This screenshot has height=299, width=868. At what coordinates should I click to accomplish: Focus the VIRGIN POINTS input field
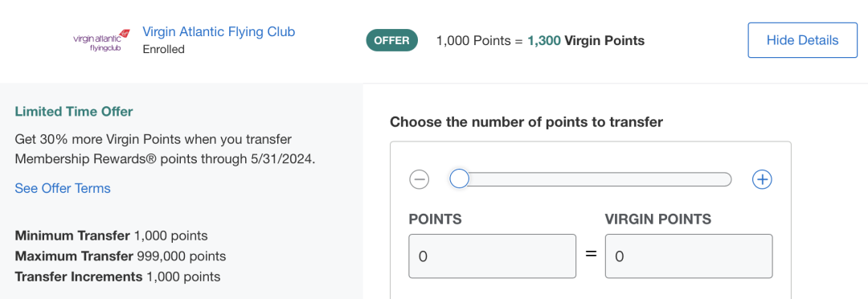pyautogui.click(x=689, y=256)
